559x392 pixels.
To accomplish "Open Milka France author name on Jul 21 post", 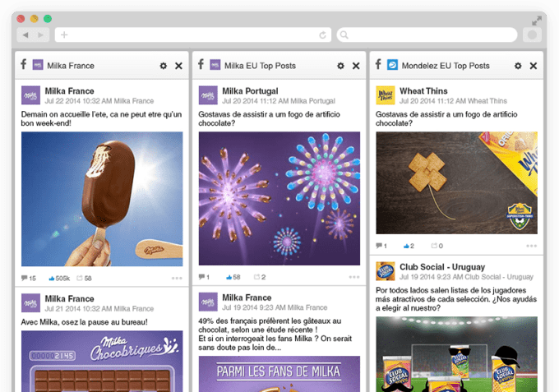I will pyautogui.click(x=70, y=299).
